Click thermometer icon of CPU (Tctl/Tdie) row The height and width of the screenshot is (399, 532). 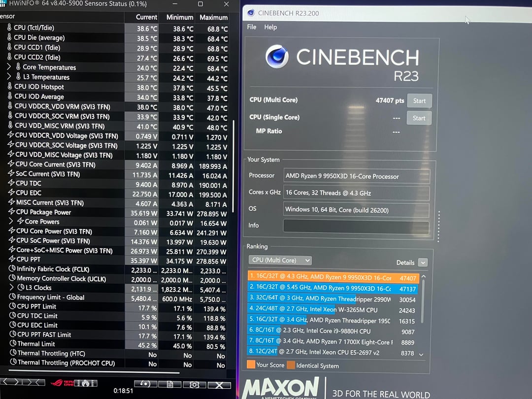click(x=9, y=27)
